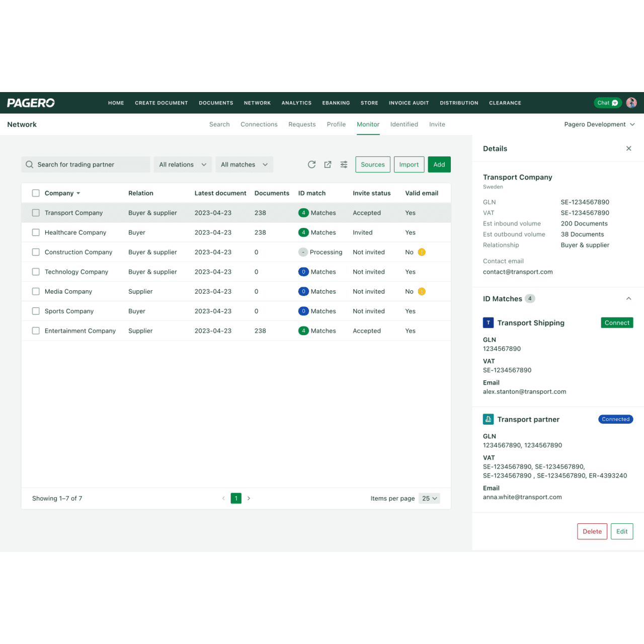Open the export in new window icon
The image size is (644, 644).
tap(328, 165)
